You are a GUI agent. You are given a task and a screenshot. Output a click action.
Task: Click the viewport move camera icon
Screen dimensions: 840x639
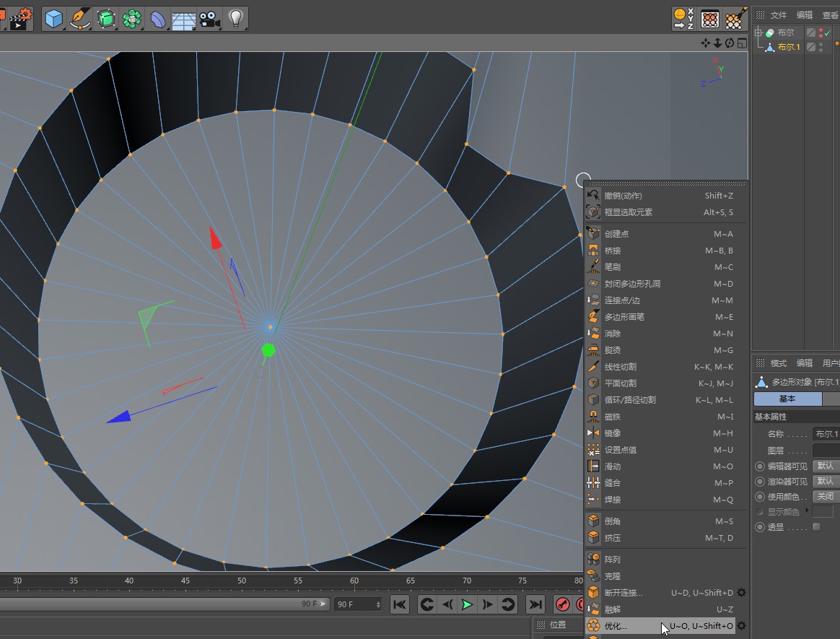pyautogui.click(x=706, y=43)
